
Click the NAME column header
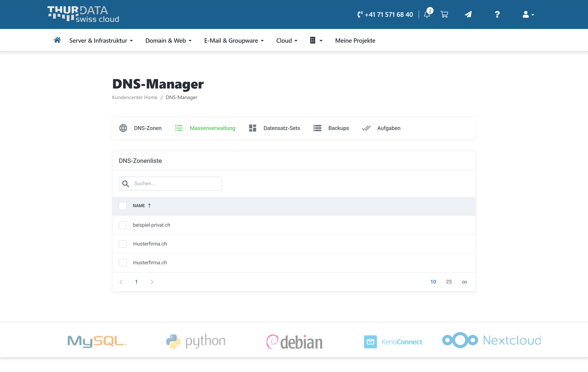tap(139, 206)
